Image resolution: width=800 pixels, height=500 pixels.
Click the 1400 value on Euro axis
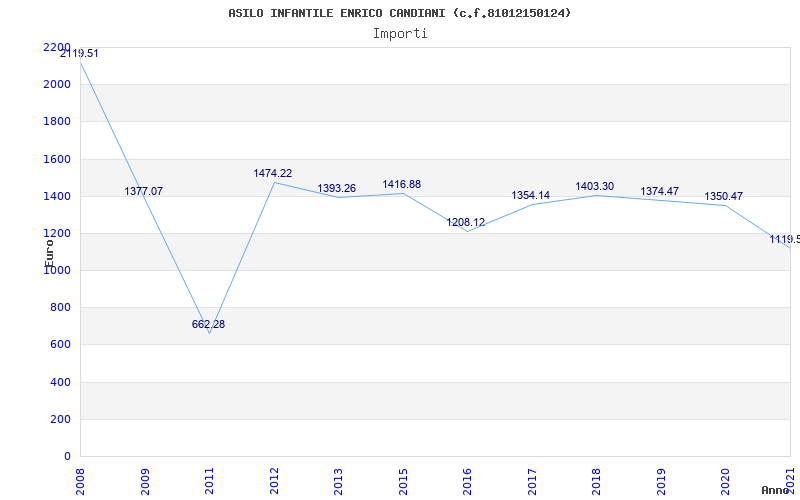click(x=57, y=196)
